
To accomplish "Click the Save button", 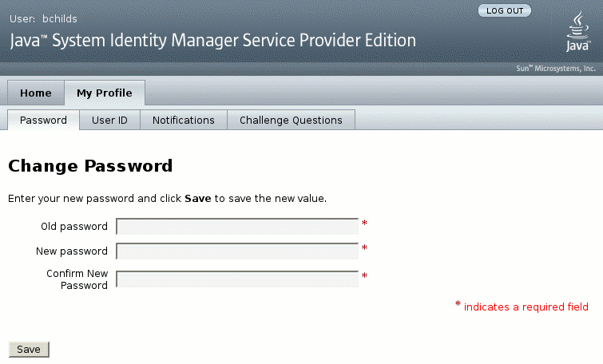I will coord(29,350).
